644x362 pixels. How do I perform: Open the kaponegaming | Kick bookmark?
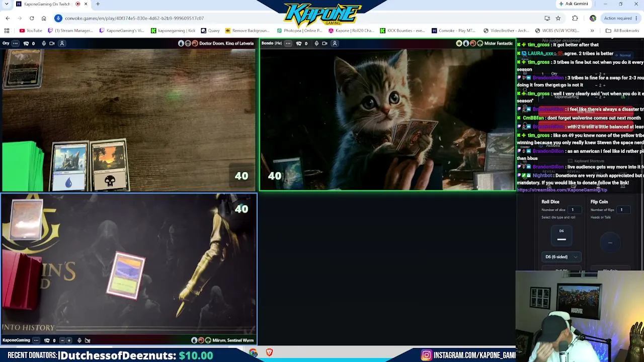click(x=173, y=31)
